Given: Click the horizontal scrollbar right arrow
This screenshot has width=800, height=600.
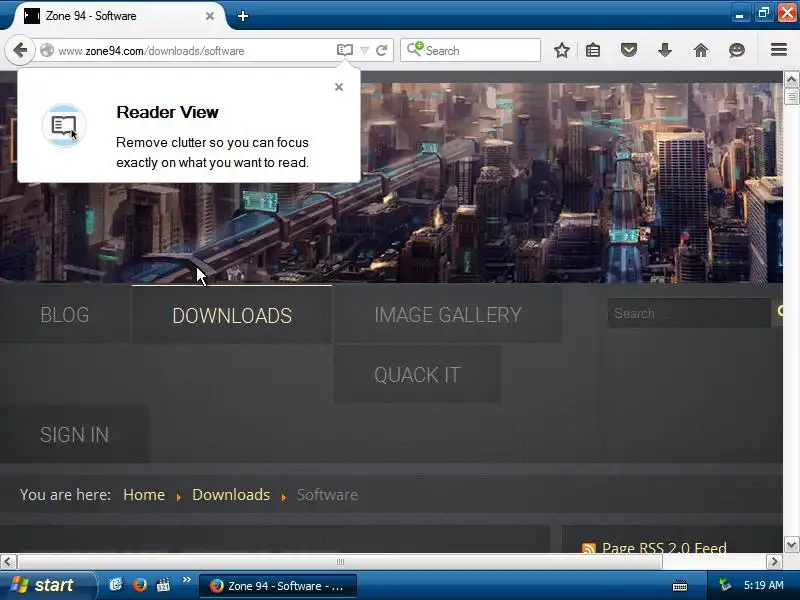Looking at the screenshot, I should point(774,562).
